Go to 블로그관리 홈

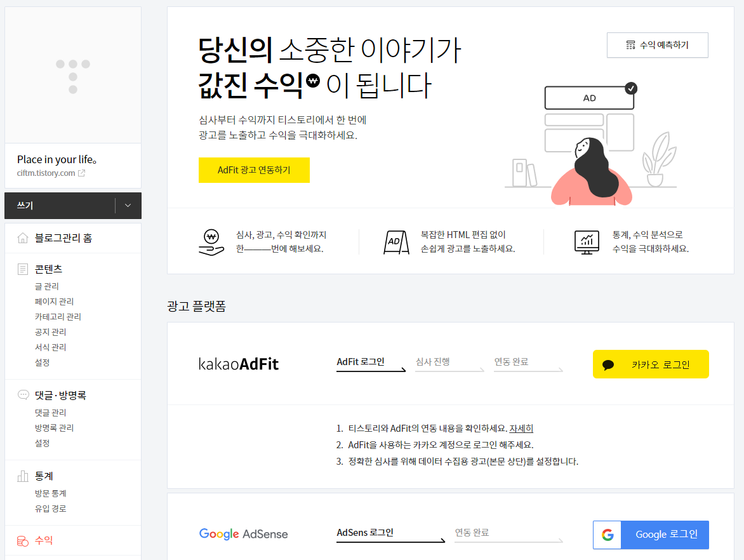coord(63,238)
